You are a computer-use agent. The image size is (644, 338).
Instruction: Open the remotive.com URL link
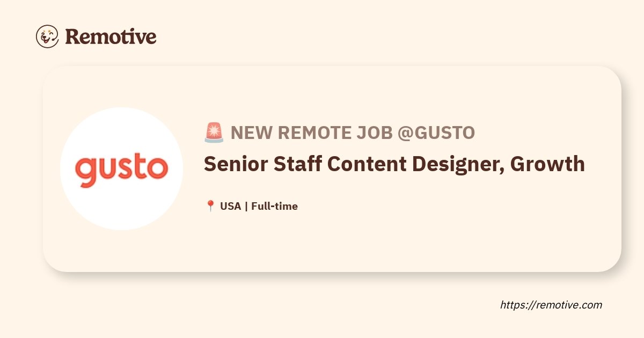551,305
